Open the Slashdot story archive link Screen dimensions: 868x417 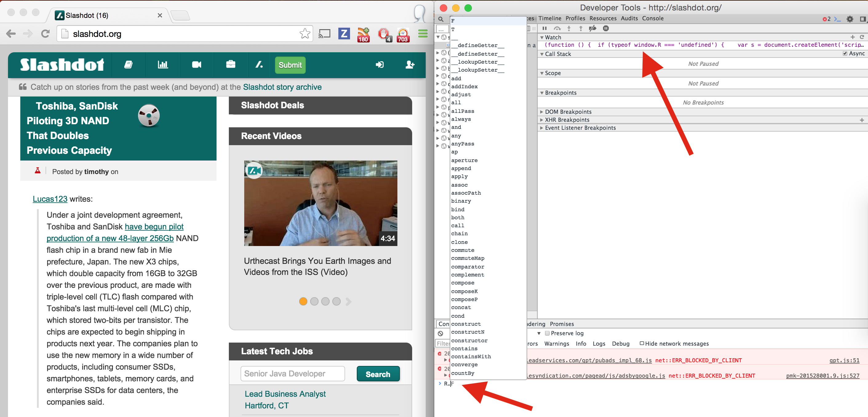(282, 87)
